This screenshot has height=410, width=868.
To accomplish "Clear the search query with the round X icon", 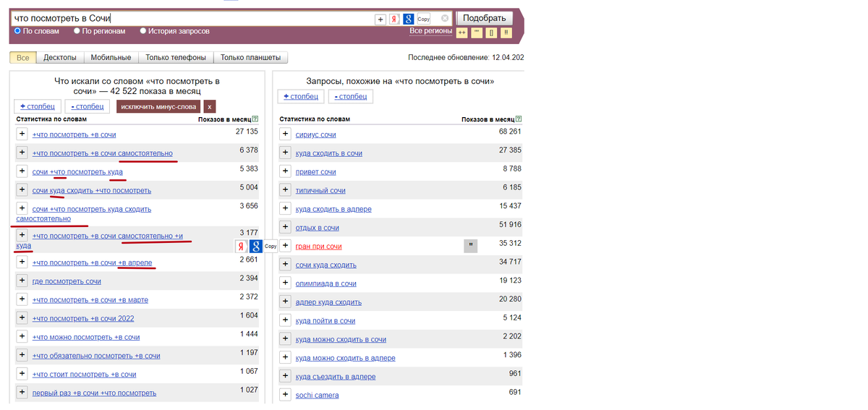I will pyautogui.click(x=445, y=19).
